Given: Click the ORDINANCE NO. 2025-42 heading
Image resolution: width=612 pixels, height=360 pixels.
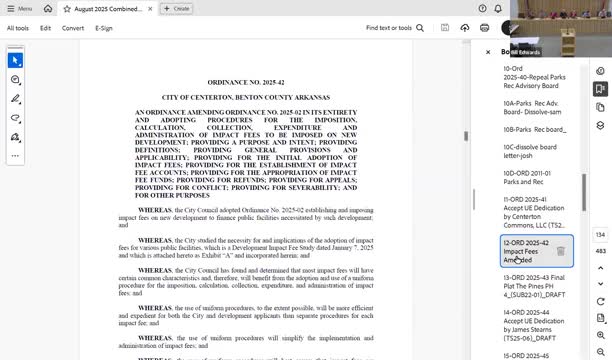Looking at the screenshot, I should tap(246, 82).
